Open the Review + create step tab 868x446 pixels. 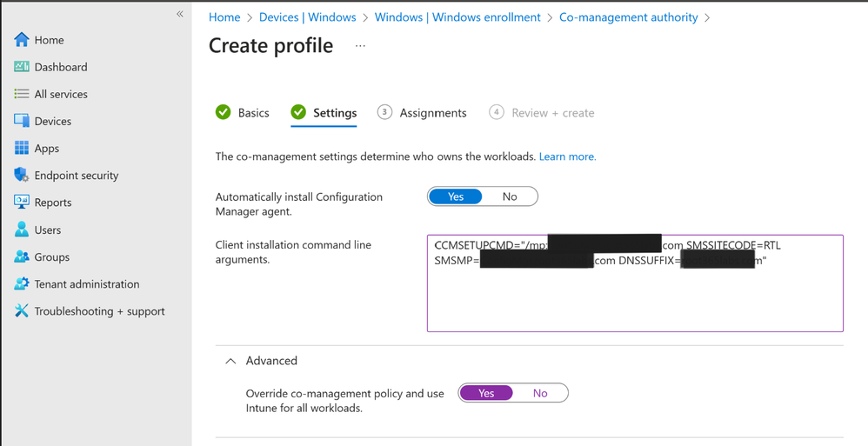[x=542, y=113]
